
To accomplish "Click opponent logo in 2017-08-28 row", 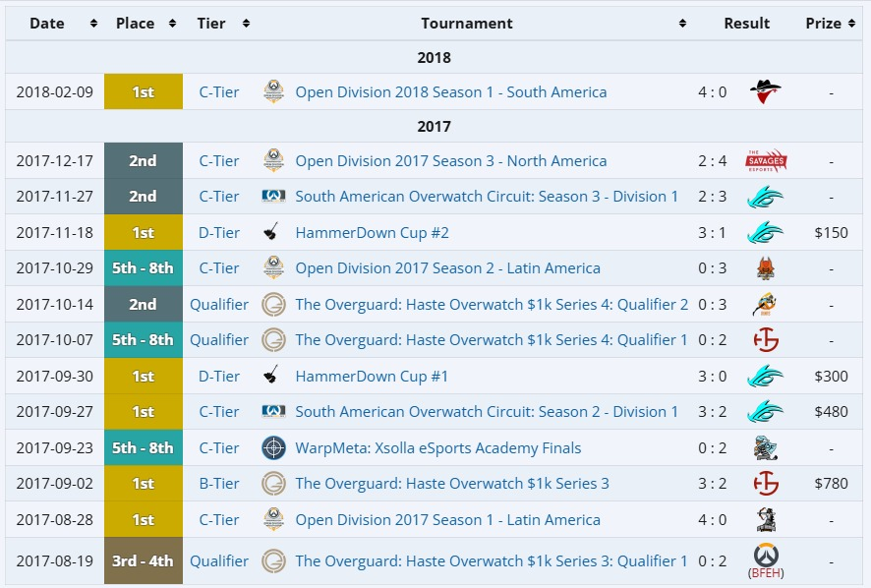I will (766, 519).
